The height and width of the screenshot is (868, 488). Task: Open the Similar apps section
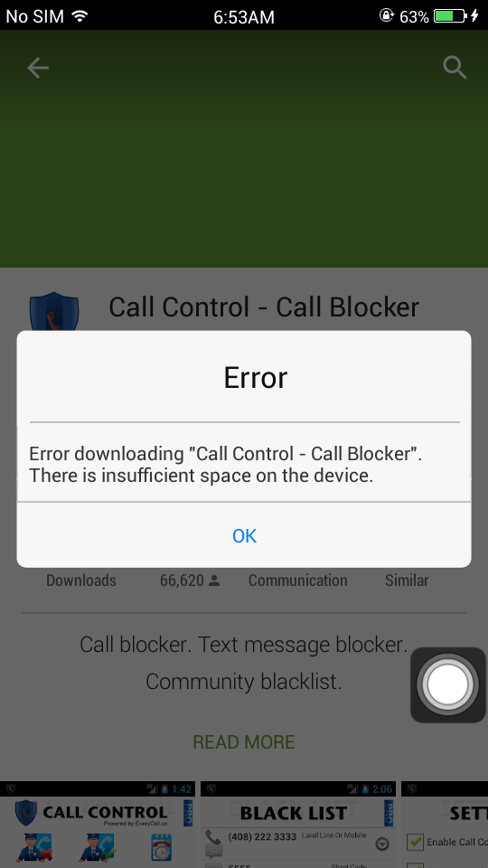click(407, 580)
